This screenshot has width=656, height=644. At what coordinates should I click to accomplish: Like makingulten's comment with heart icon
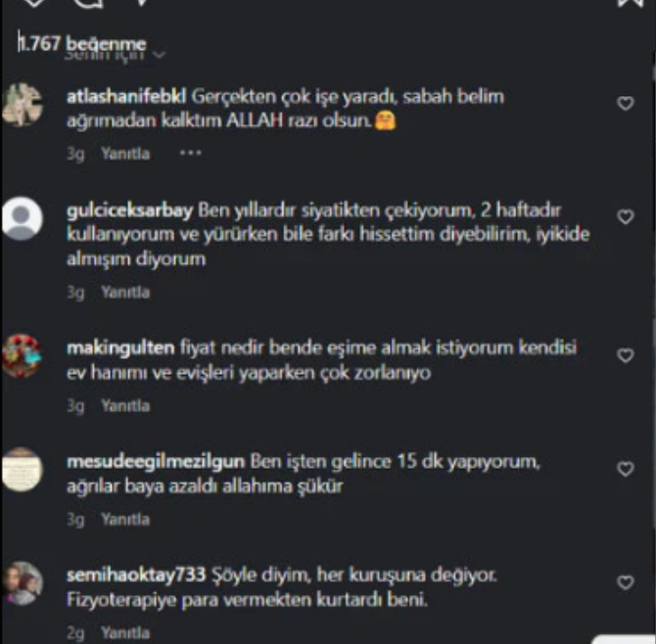626,355
